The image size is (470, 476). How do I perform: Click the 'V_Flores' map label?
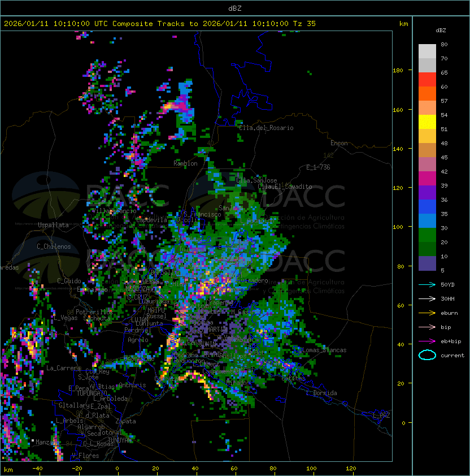pos(85,455)
